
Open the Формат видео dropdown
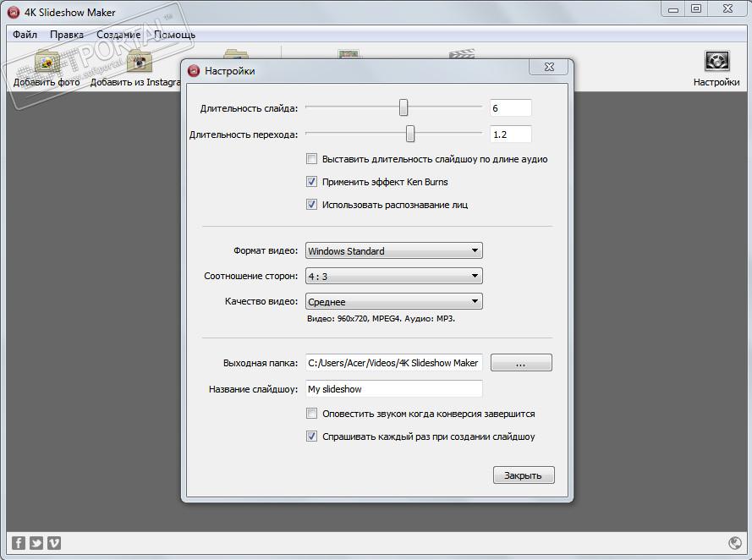pyautogui.click(x=393, y=250)
